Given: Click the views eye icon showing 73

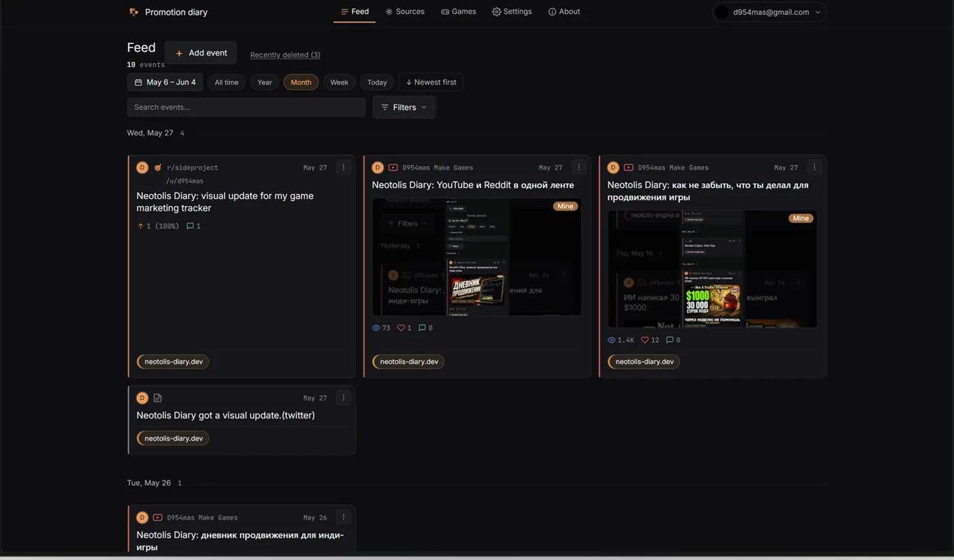Looking at the screenshot, I should tap(375, 328).
